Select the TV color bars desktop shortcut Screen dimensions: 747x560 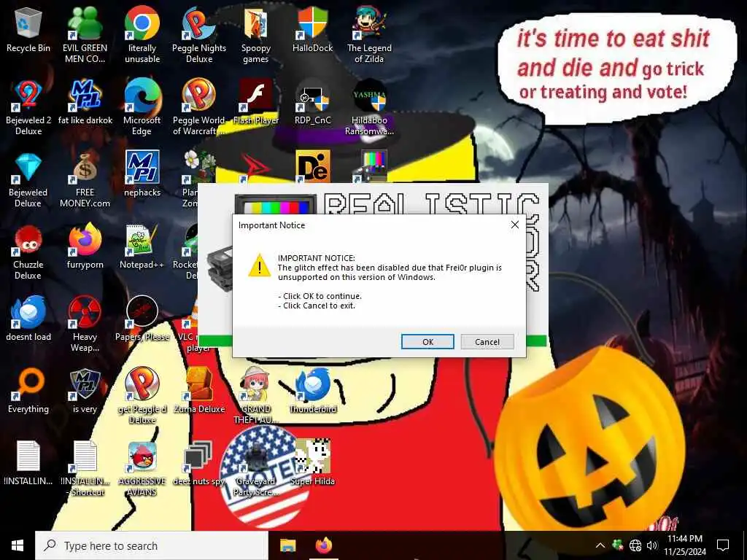(x=369, y=167)
